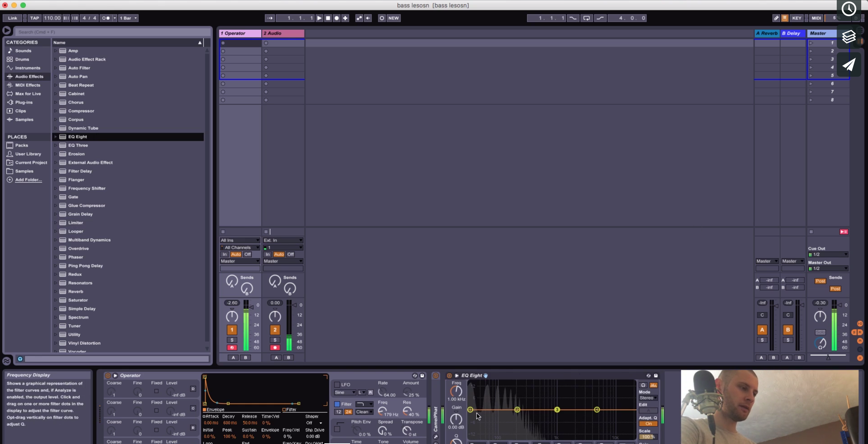Click the Master crossfader slider

coord(828,357)
